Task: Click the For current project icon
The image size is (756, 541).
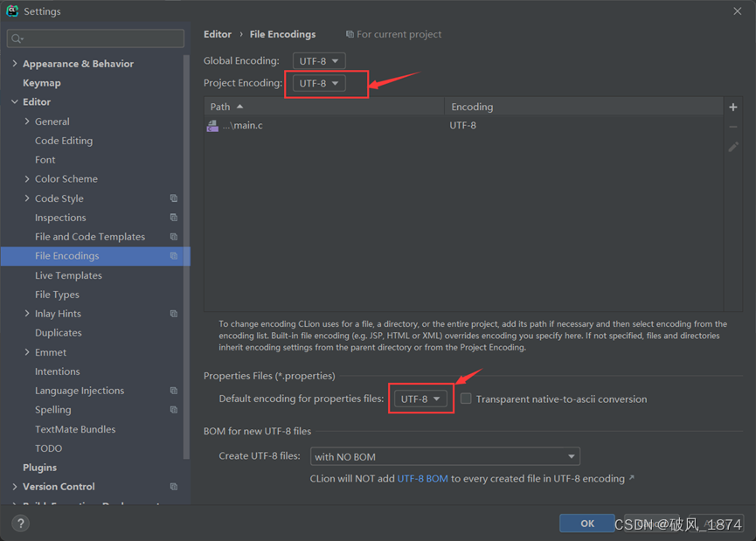Action: (350, 34)
